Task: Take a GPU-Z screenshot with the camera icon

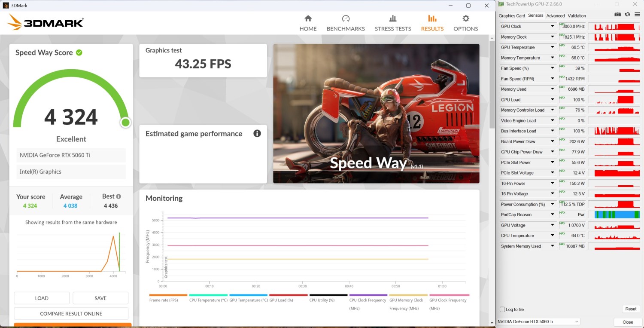Action: (617, 15)
